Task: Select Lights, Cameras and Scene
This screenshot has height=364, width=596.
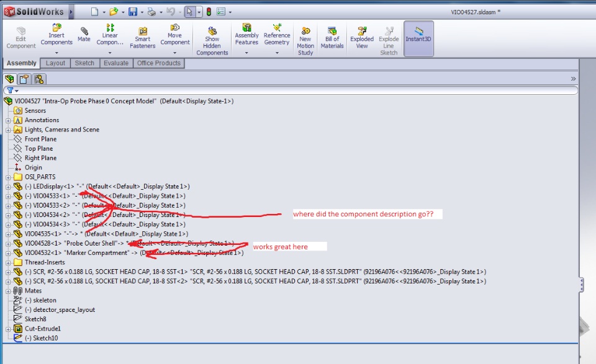Action: coord(56,130)
